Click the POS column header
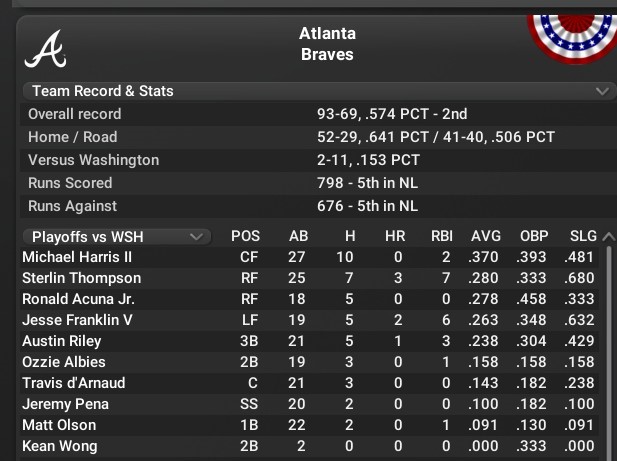This screenshot has height=461, width=617. pos(245,237)
